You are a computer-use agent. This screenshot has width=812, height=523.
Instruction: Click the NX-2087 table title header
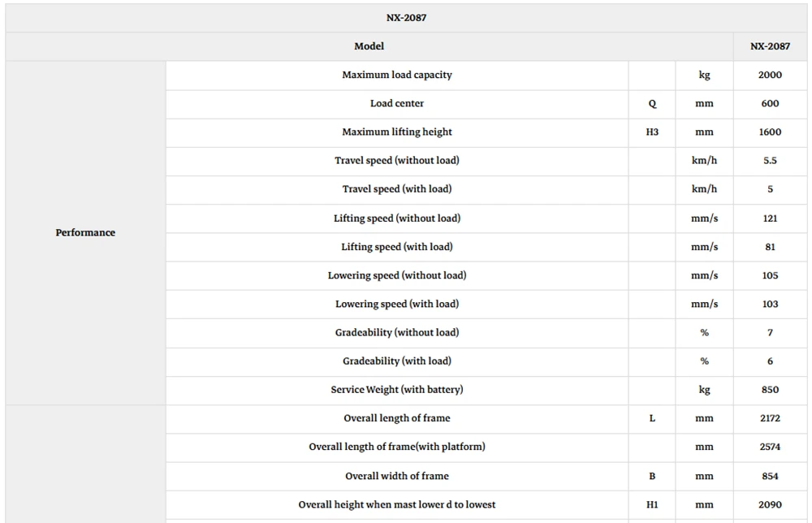406,18
